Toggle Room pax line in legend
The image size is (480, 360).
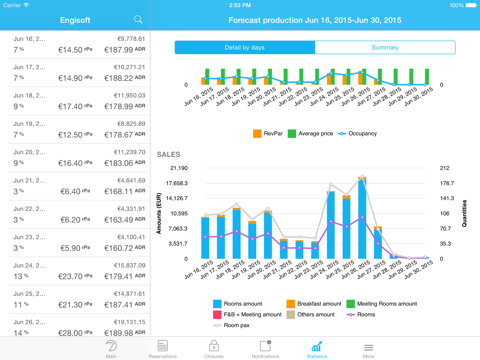pyautogui.click(x=231, y=325)
